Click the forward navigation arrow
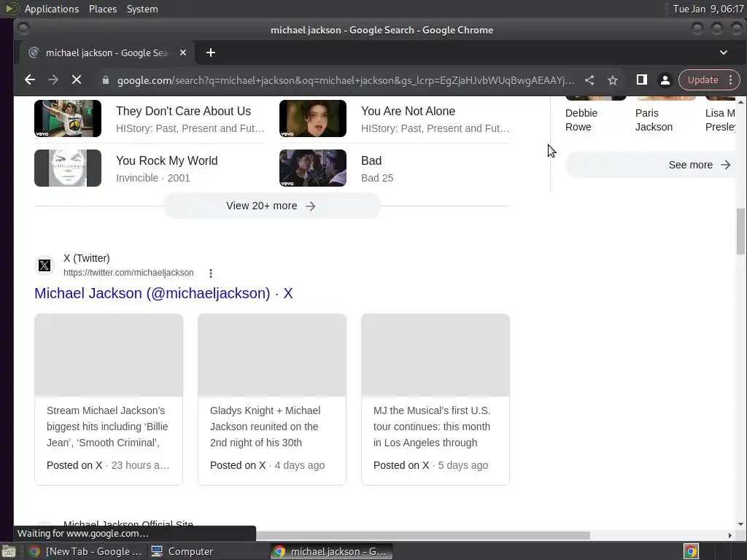This screenshot has width=747, height=560. (x=53, y=80)
